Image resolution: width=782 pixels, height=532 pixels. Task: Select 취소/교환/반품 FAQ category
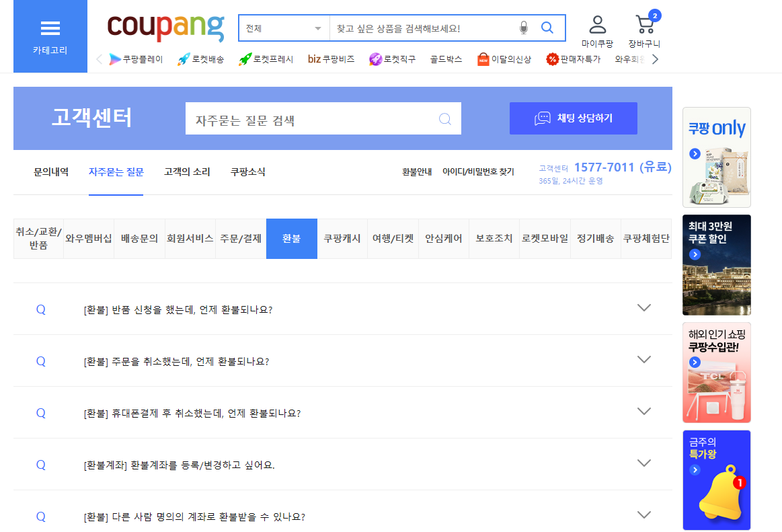pos(38,239)
